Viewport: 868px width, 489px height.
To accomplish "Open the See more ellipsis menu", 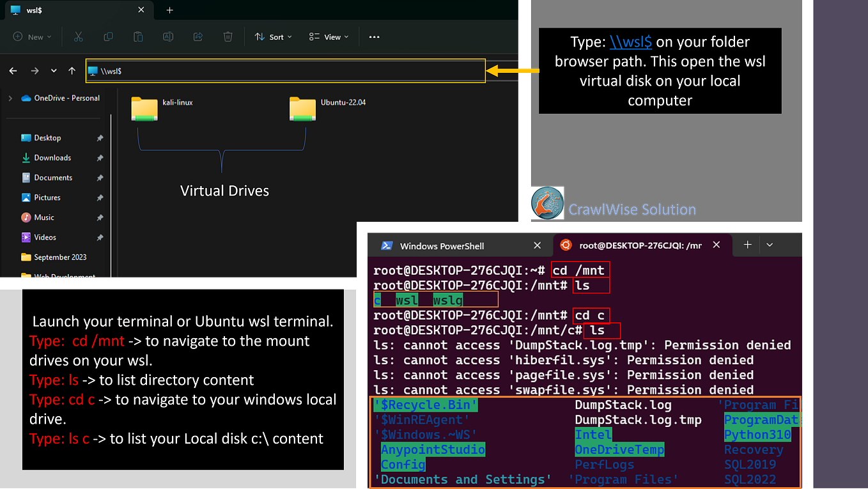I will click(x=374, y=37).
